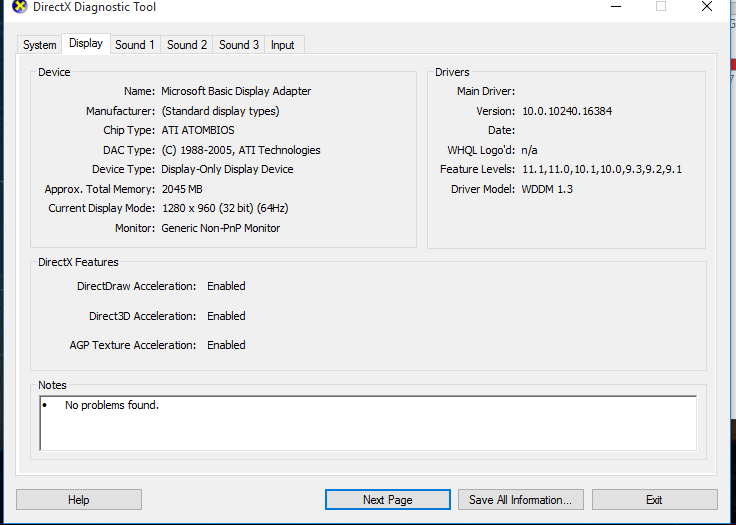Open the Sound 1 tab
The height and width of the screenshot is (525, 736).
(x=135, y=45)
